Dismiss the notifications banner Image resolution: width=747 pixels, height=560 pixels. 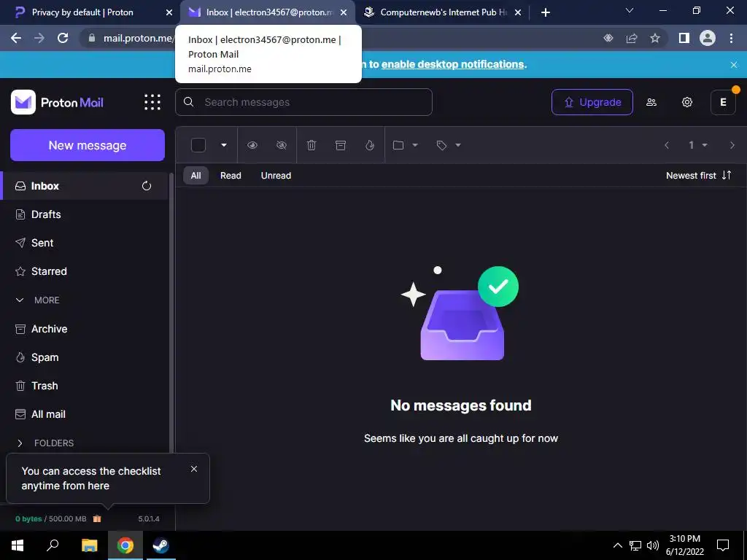[734, 65]
